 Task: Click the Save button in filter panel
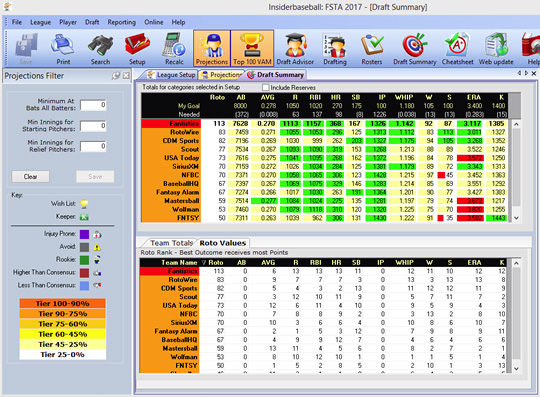point(95,177)
